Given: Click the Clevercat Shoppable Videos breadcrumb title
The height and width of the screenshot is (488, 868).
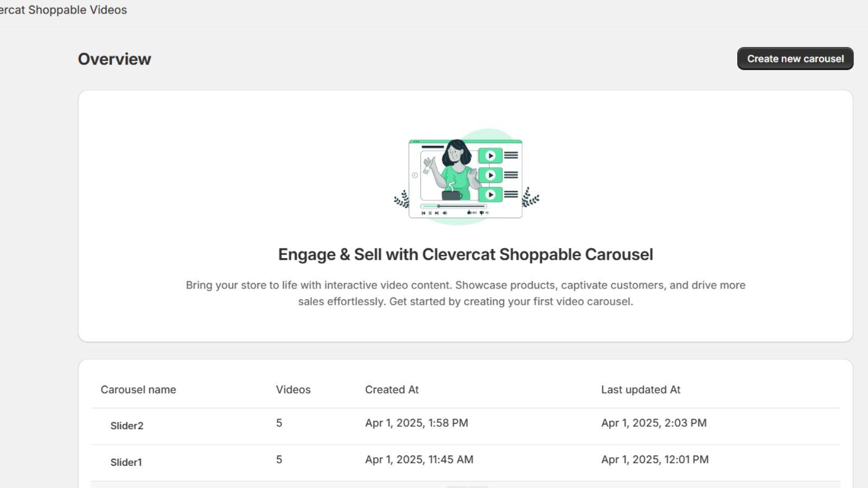Looking at the screenshot, I should coord(62,10).
